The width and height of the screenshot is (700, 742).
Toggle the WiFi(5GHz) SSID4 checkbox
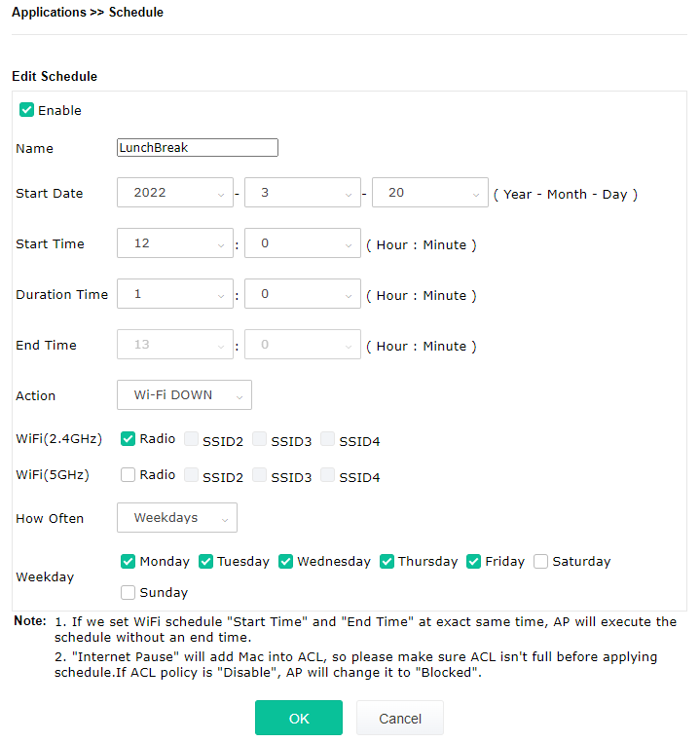pos(327,474)
